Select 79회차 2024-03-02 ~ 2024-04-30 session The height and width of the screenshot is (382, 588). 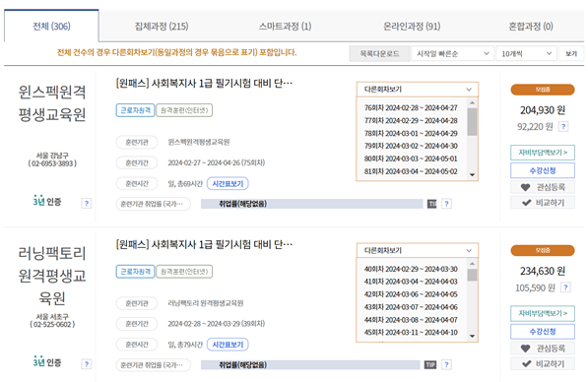coord(411,146)
